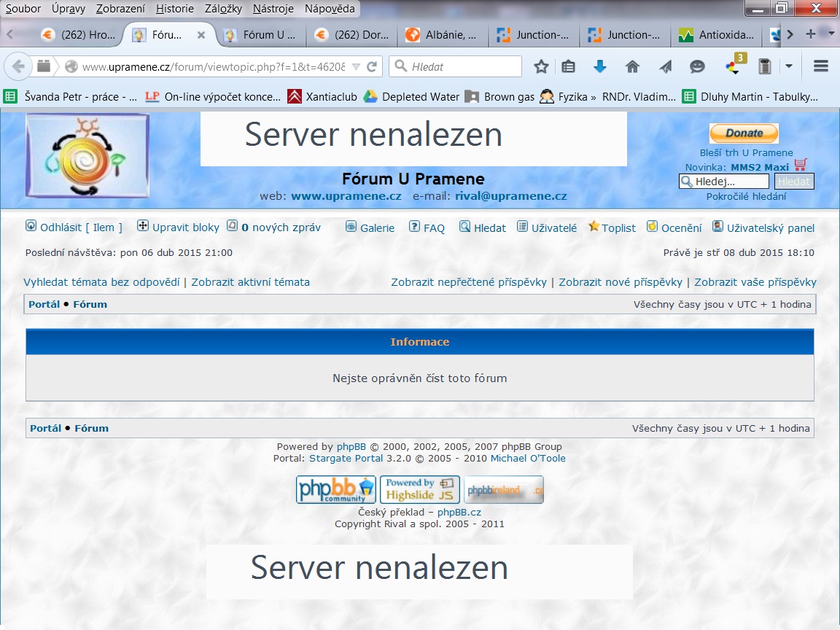Open the Depleted Water bookmark
This screenshot has width=840, height=630.
(420, 96)
